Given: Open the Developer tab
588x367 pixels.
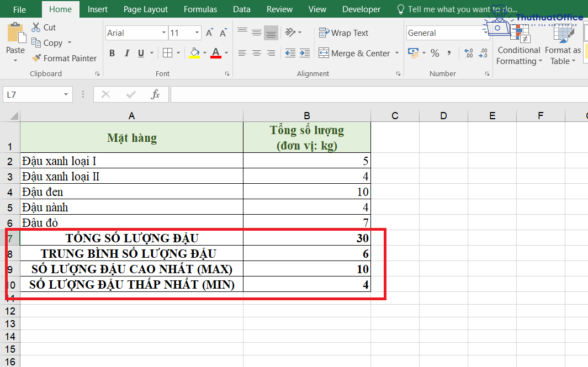Looking at the screenshot, I should 361,9.
